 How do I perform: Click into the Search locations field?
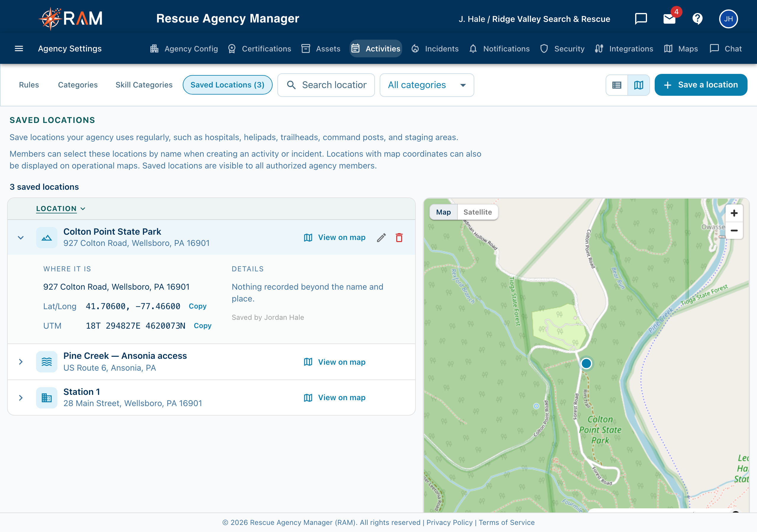[326, 85]
